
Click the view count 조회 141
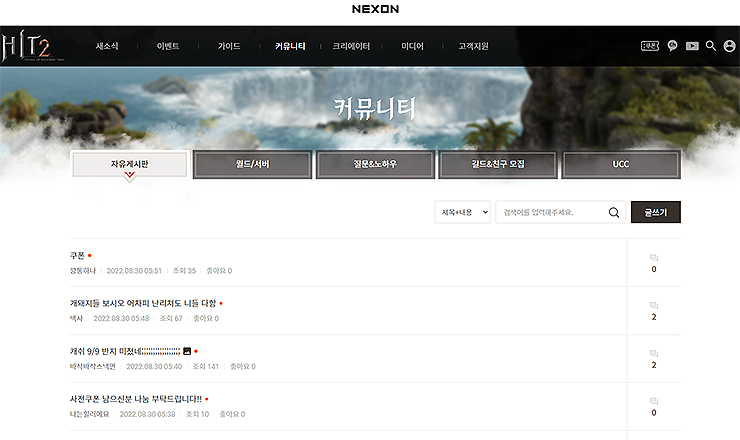(x=206, y=367)
